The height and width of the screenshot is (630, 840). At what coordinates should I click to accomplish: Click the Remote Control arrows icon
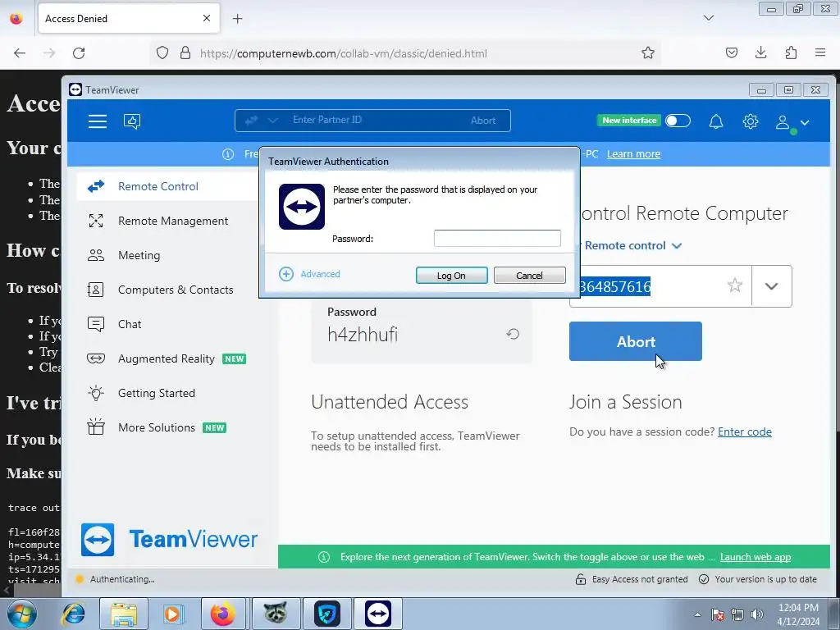coord(96,186)
